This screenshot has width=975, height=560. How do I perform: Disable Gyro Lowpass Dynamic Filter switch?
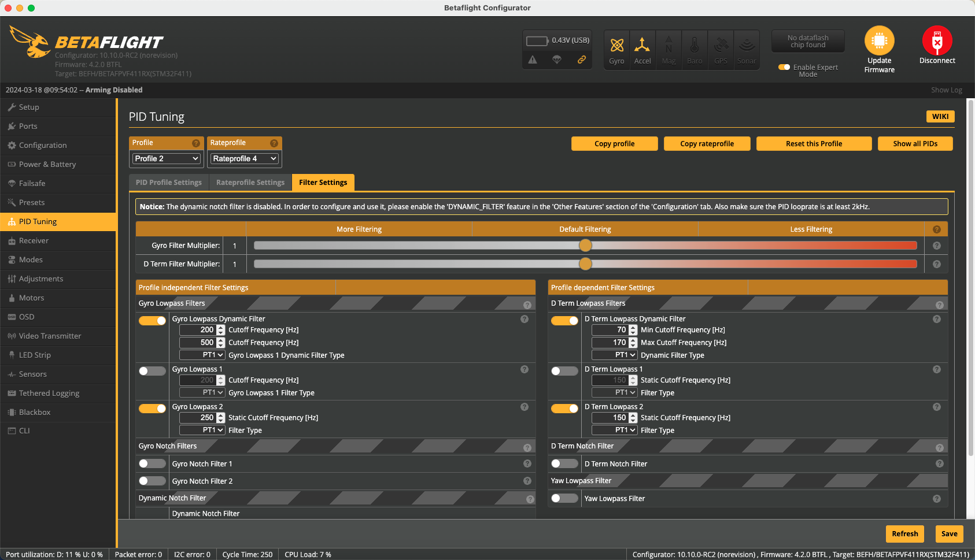coord(152,321)
